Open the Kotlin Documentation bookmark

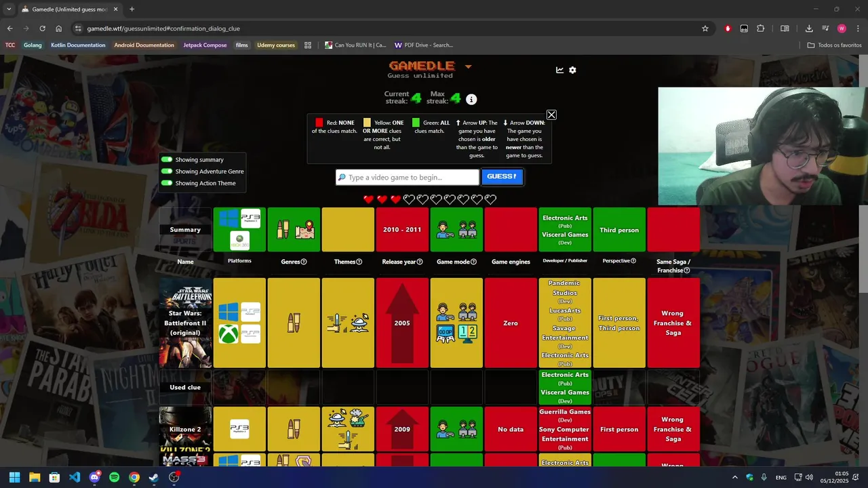coord(78,45)
